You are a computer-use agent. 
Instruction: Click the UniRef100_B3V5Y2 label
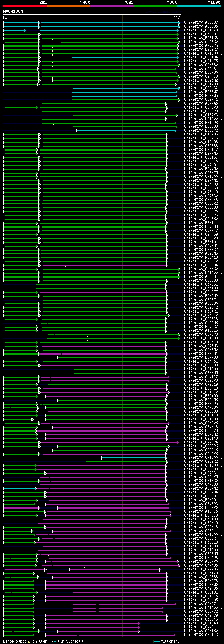[x=201, y=131]
